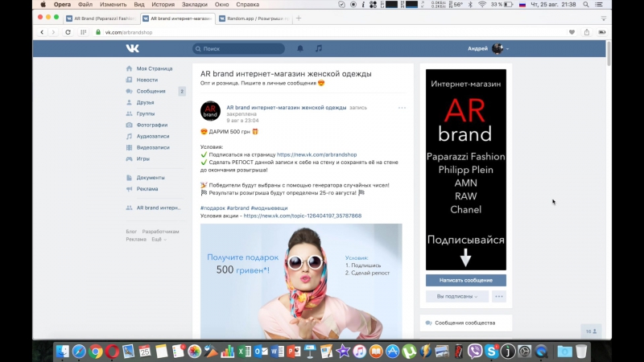Switch to the AR Brand Paparazzi Fashion tab

[x=101, y=19]
